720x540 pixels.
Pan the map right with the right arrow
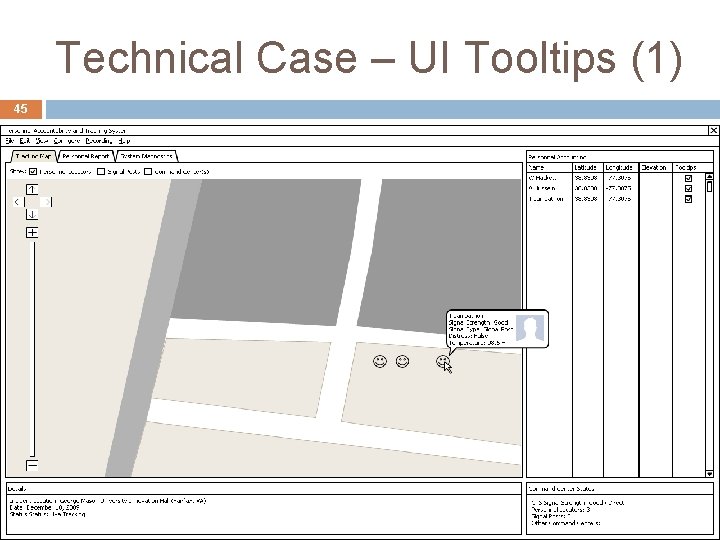click(46, 202)
